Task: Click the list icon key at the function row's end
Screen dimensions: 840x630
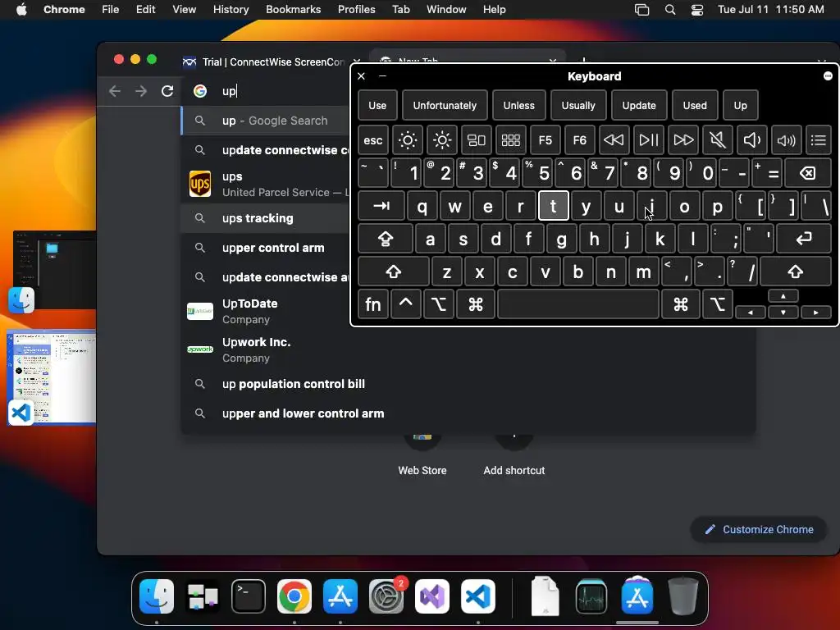Action: 818,140
